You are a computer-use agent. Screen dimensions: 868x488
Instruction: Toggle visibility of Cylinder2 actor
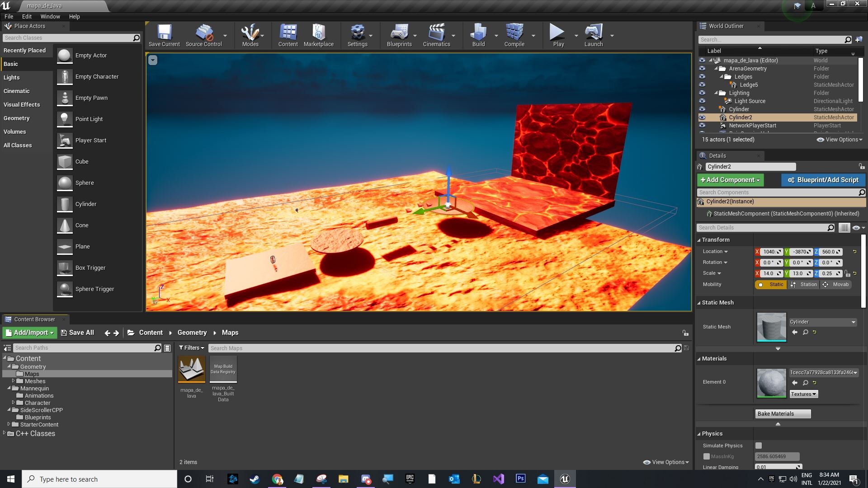(x=702, y=117)
